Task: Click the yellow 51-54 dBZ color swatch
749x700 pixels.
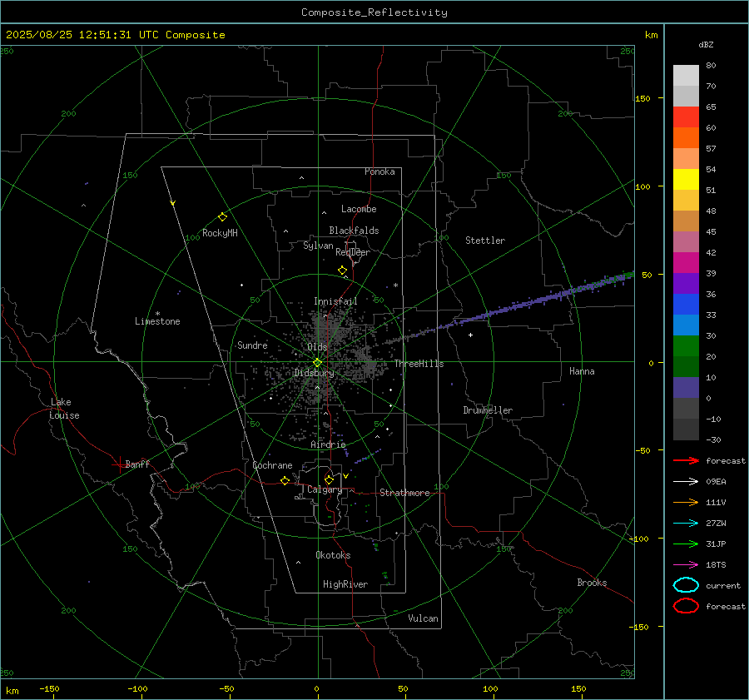Action: click(686, 180)
